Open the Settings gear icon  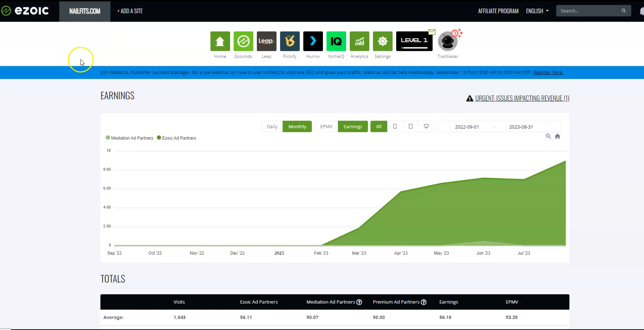(x=383, y=41)
